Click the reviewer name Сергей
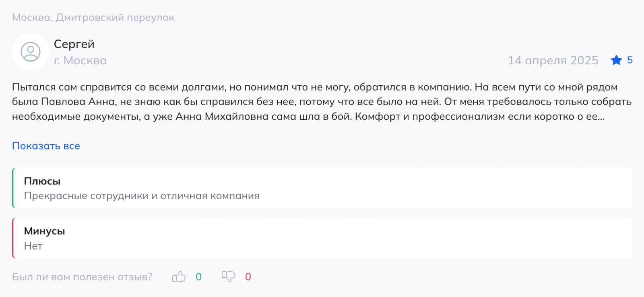 (74, 44)
